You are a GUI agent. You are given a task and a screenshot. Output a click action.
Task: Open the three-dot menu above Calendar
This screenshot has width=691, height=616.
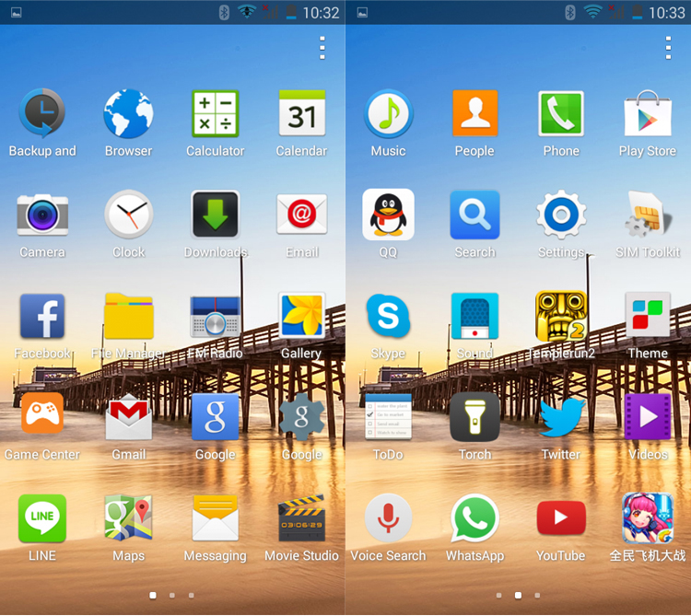pos(322,48)
